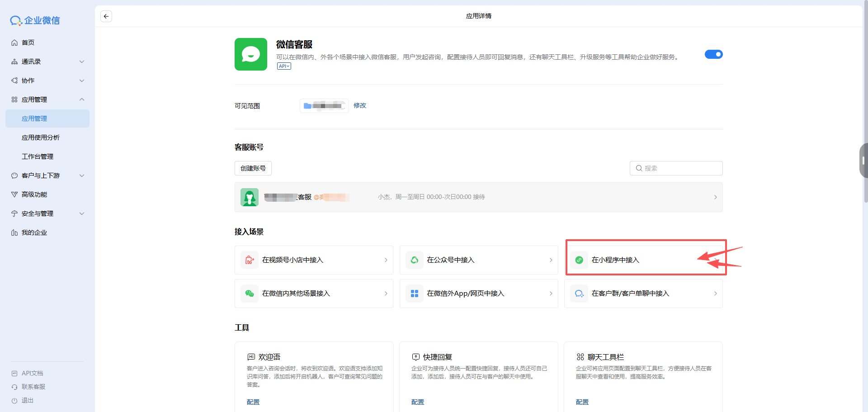Click the blue folder icon in 可见范围
868x412 pixels.
coord(307,106)
